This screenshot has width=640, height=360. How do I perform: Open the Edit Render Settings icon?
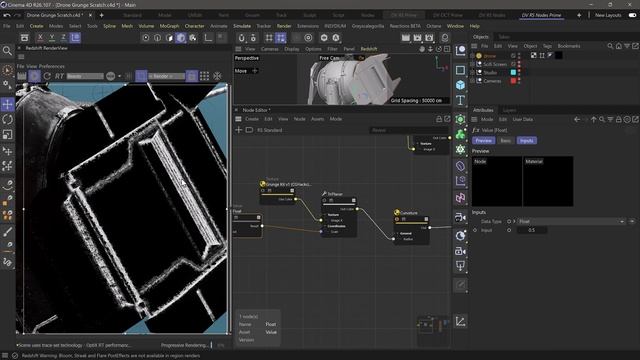click(429, 38)
